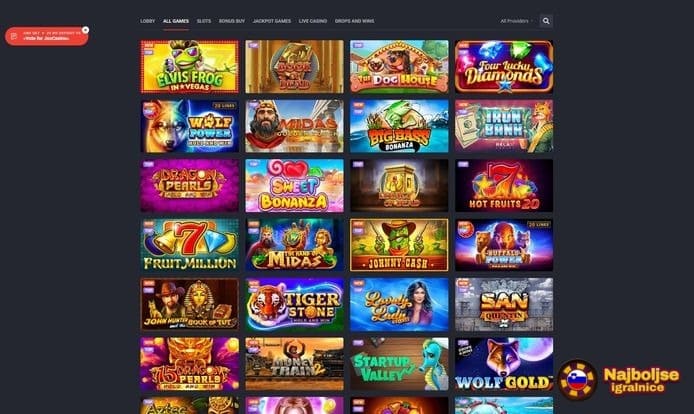
Task: Expand the All Providers dropdown
Action: pos(516,21)
